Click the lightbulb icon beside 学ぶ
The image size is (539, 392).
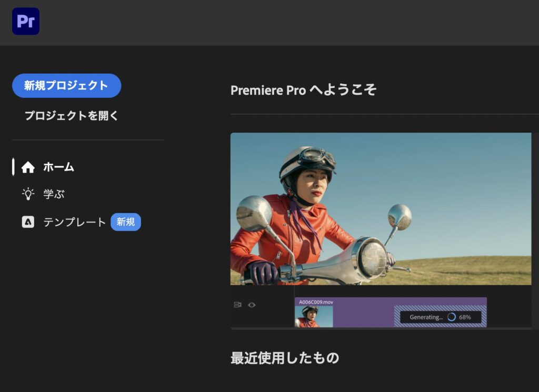[x=28, y=194]
